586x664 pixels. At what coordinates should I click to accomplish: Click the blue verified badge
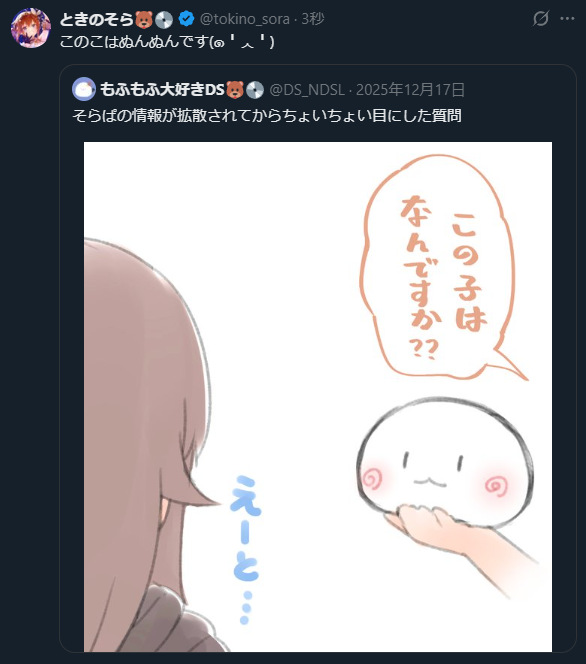tap(186, 19)
